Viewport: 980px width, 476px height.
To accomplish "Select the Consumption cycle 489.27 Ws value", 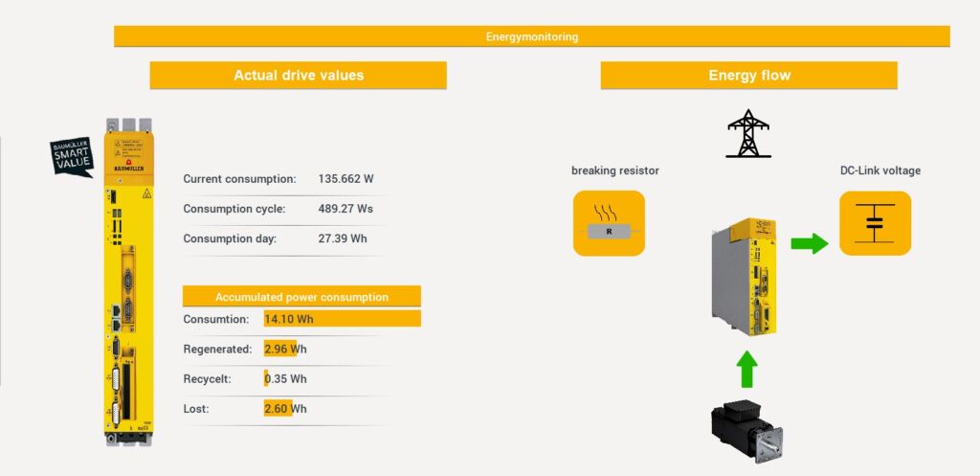I will tap(345, 209).
